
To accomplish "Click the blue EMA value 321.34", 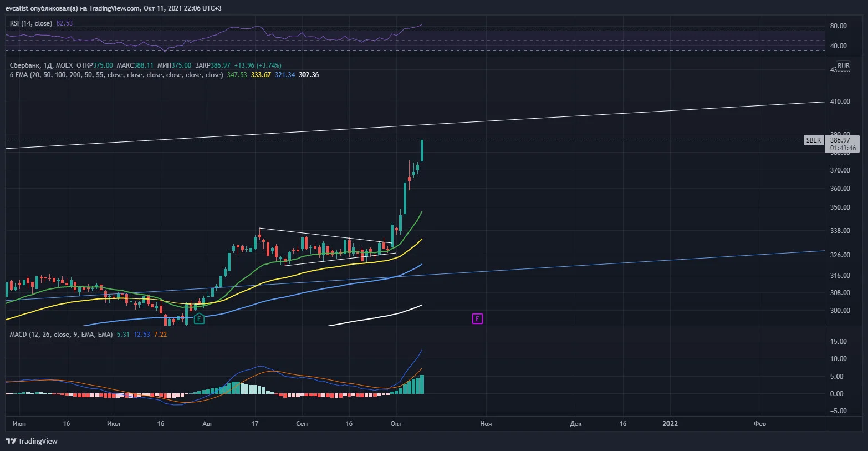I will (285, 75).
